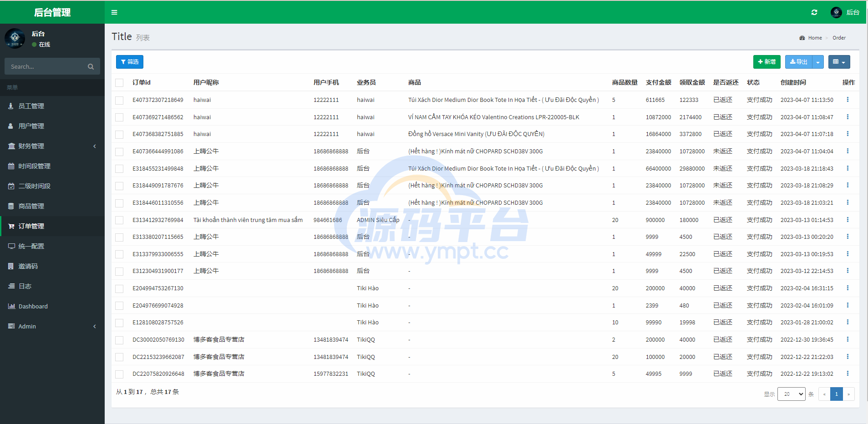The height and width of the screenshot is (424, 868).
Task: Open the 后台 user avatar in header
Action: coord(836,12)
